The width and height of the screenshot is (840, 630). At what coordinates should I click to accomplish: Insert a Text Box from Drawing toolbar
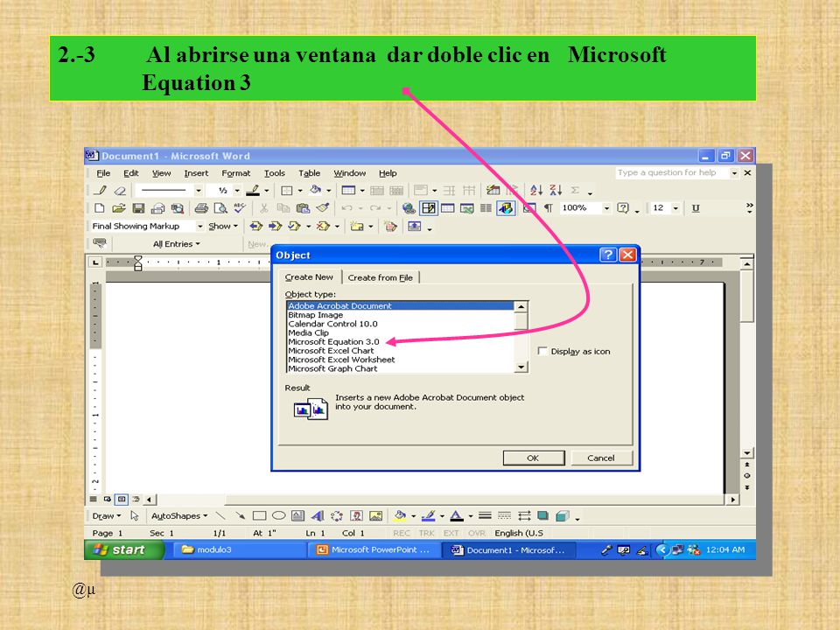(297, 516)
